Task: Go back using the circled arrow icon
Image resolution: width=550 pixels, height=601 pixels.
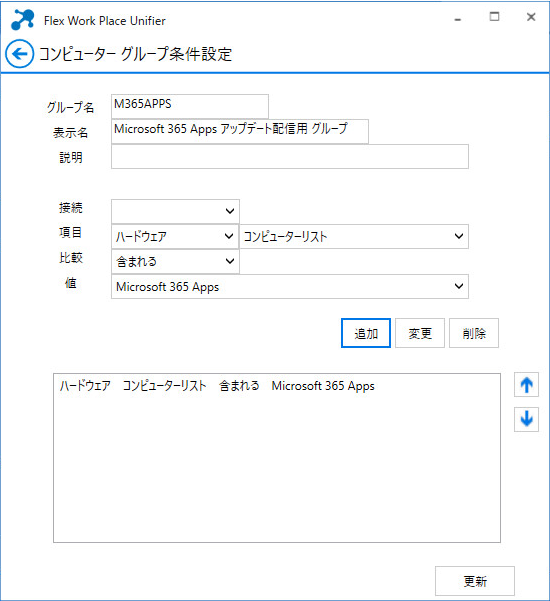Action: [x=20, y=54]
